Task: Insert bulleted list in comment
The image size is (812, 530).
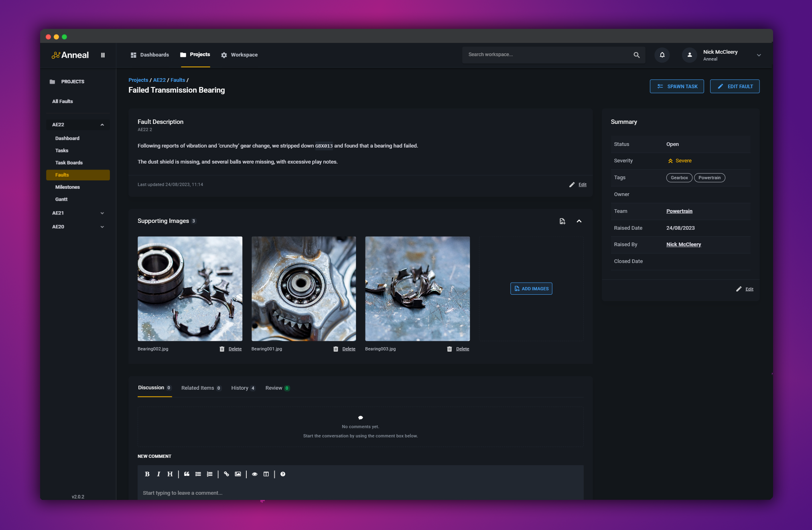Action: [x=198, y=474]
